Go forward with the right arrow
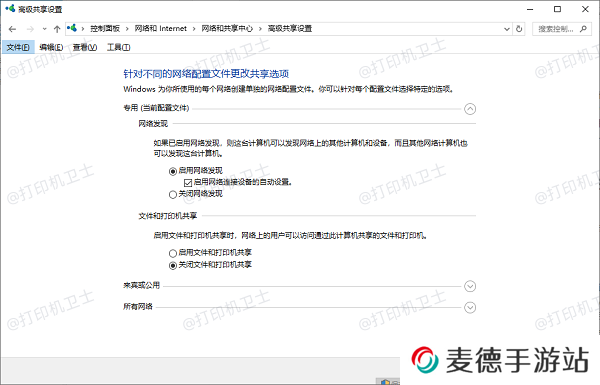 click(30, 29)
